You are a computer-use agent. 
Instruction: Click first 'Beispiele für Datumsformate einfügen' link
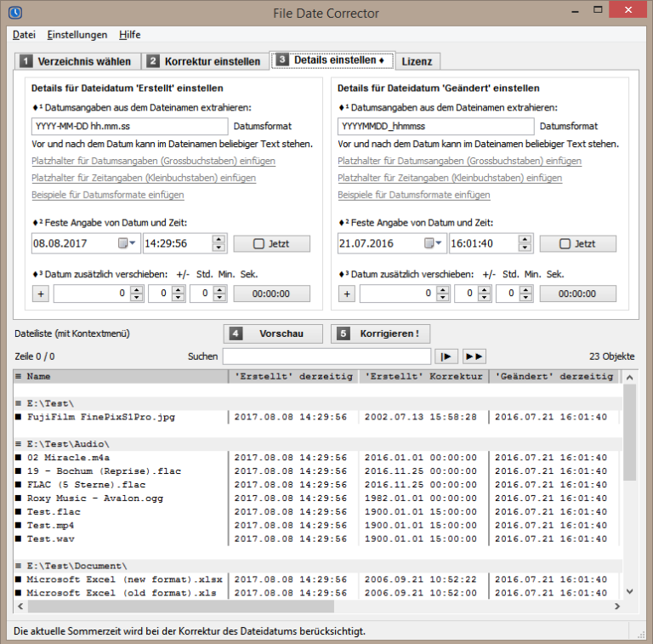pyautogui.click(x=107, y=195)
